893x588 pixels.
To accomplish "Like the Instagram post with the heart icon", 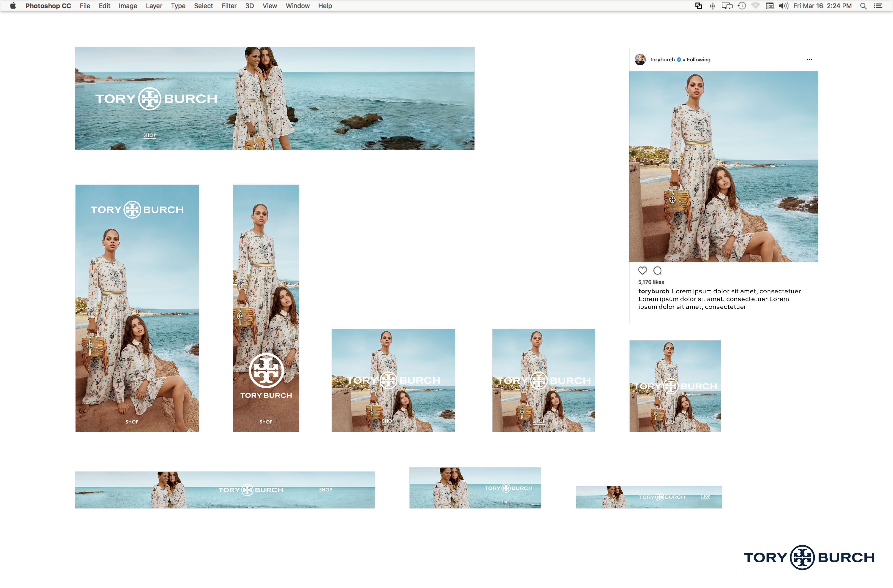I will (642, 270).
